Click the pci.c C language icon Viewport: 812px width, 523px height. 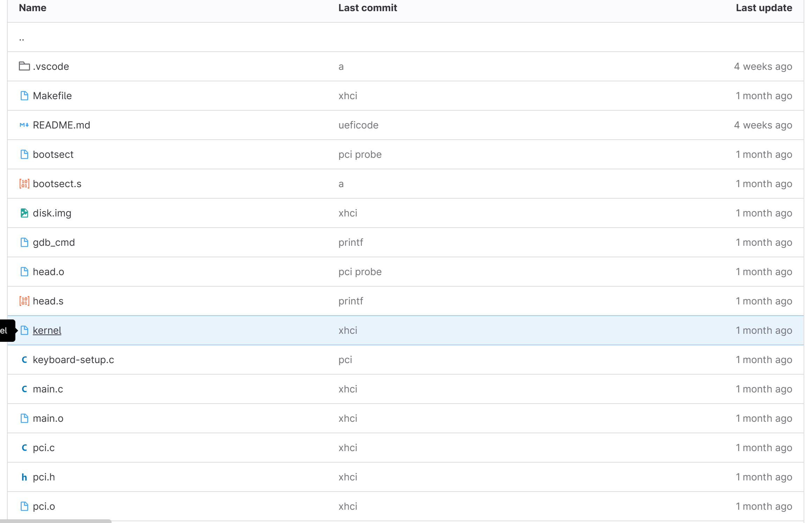(x=24, y=448)
